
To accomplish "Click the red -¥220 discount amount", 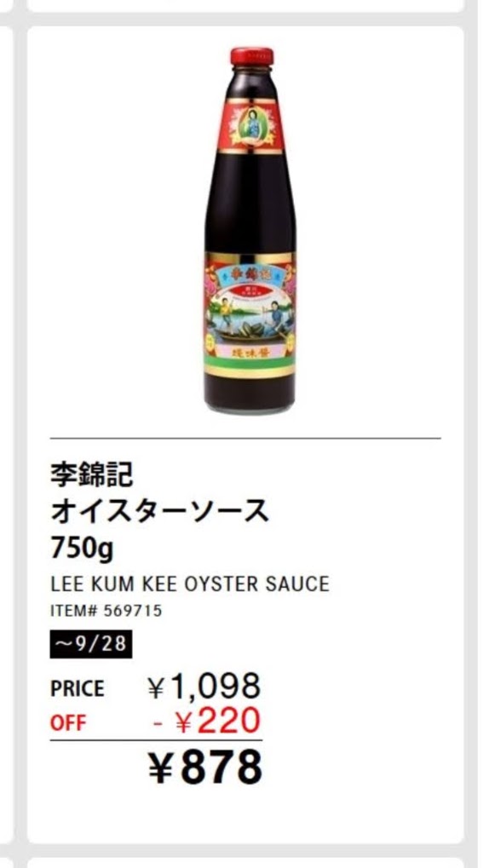I will coord(206,721).
